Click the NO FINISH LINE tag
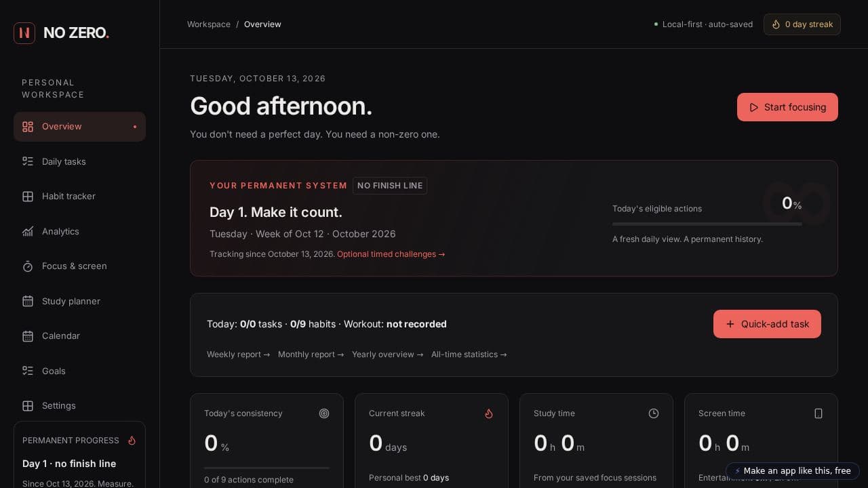868x488 pixels. click(390, 186)
